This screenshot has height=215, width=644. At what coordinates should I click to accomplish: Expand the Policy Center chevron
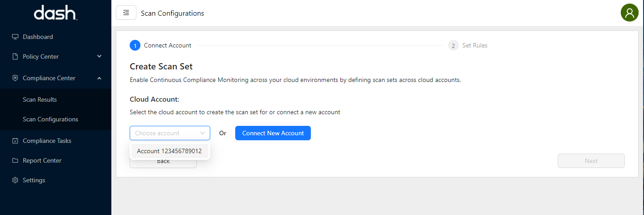click(x=99, y=56)
